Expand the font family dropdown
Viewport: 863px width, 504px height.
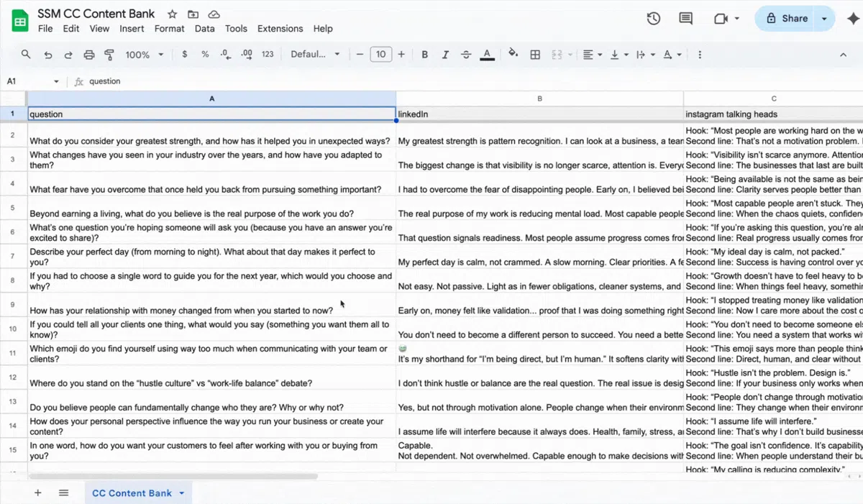click(315, 55)
